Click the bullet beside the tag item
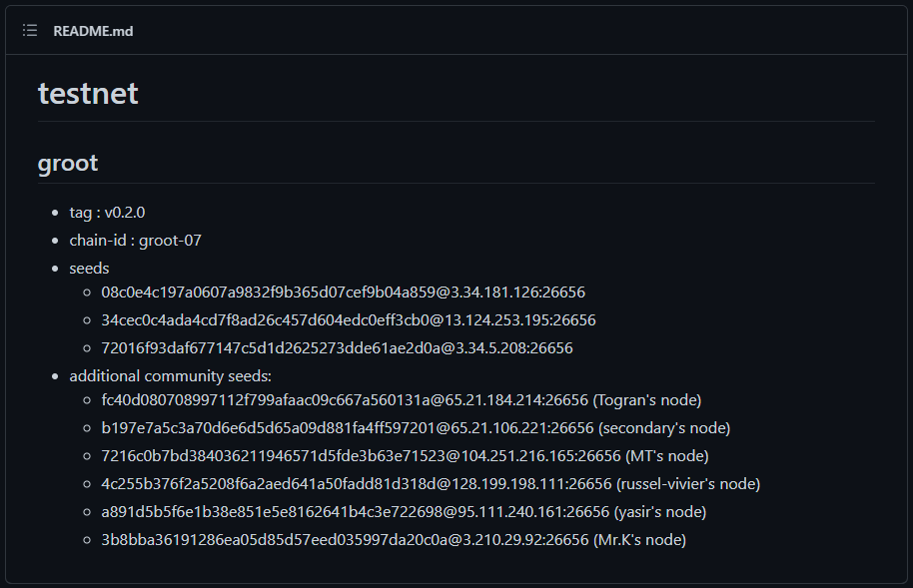Viewport: 913px width, 588px height. [55, 213]
